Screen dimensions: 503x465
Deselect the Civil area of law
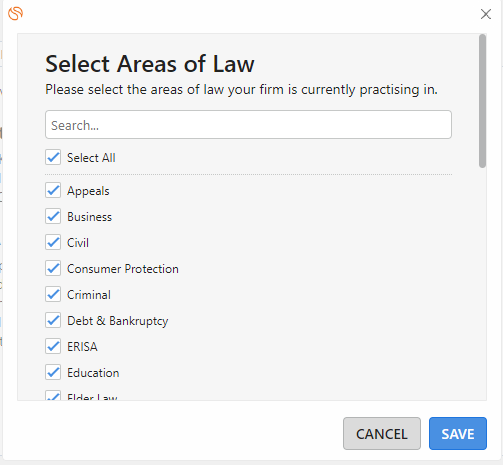coord(53,242)
